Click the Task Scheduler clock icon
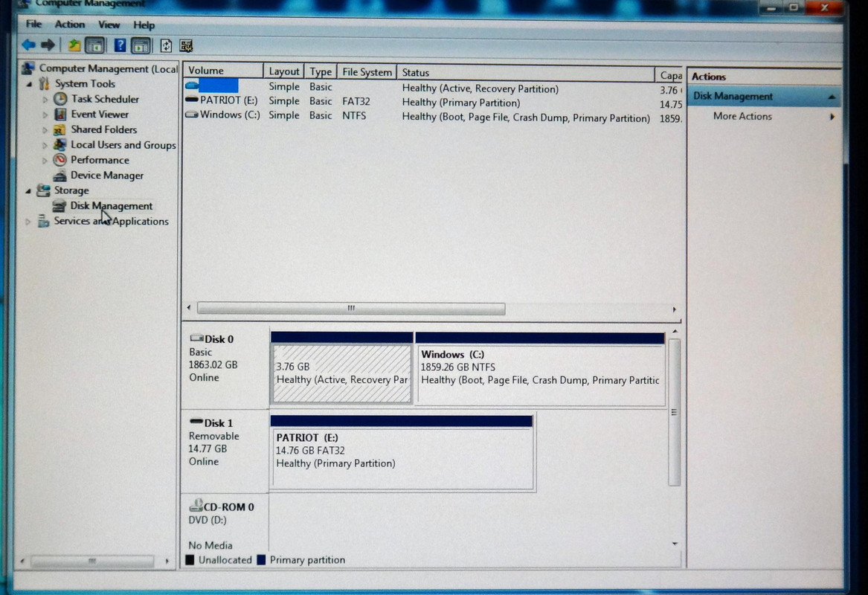The image size is (868, 595). [x=60, y=99]
